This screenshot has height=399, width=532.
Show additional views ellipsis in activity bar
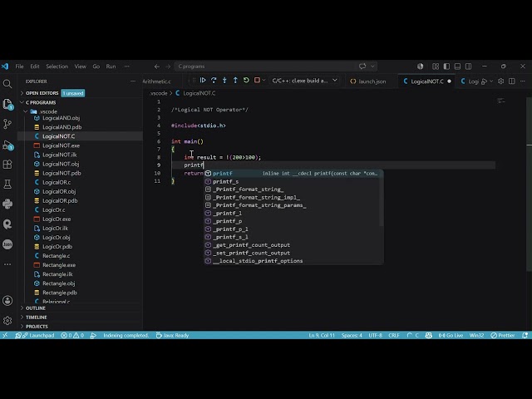click(x=7, y=264)
